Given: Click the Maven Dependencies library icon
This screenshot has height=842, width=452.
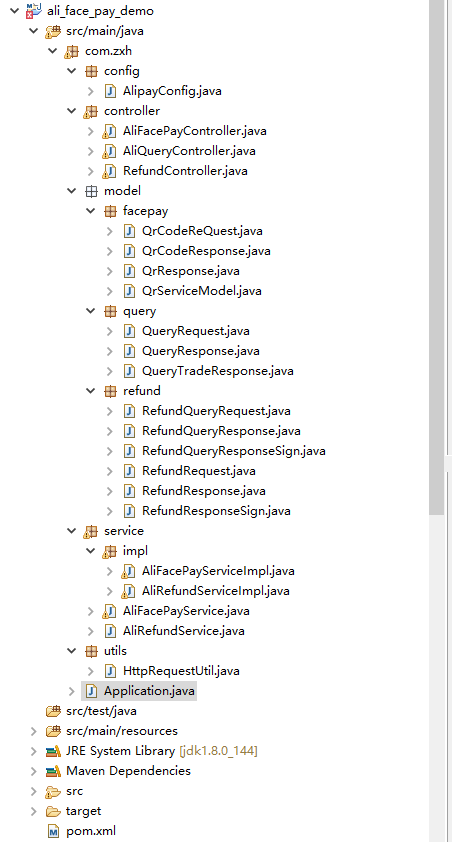Looking at the screenshot, I should tap(53, 771).
